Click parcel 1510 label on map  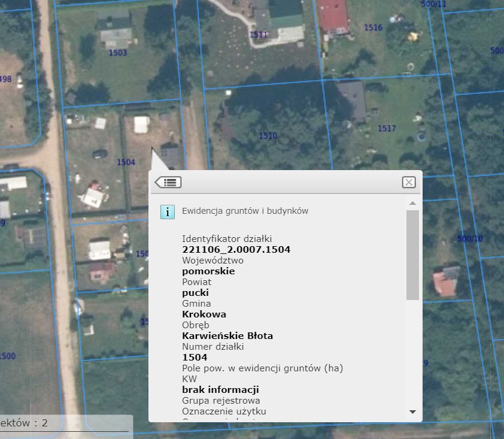click(x=268, y=136)
